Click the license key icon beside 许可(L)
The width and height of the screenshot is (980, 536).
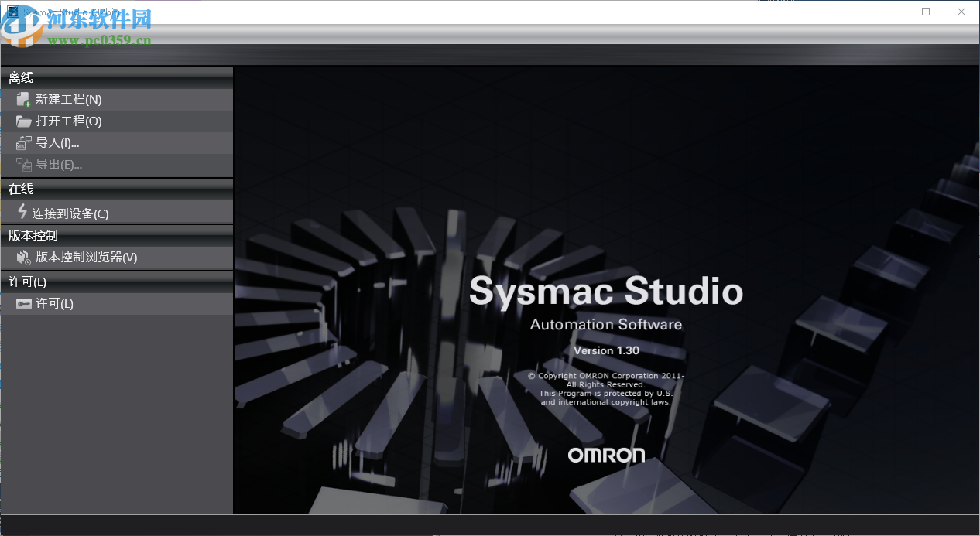(x=22, y=303)
